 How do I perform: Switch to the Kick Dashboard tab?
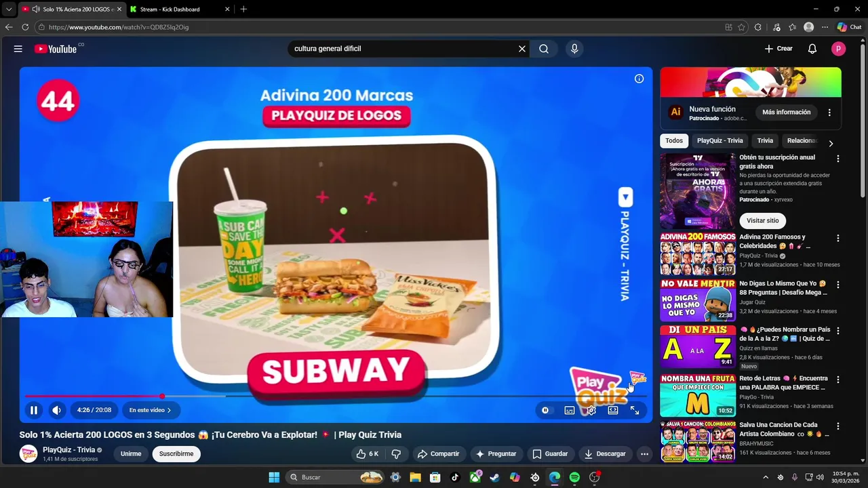(178, 9)
